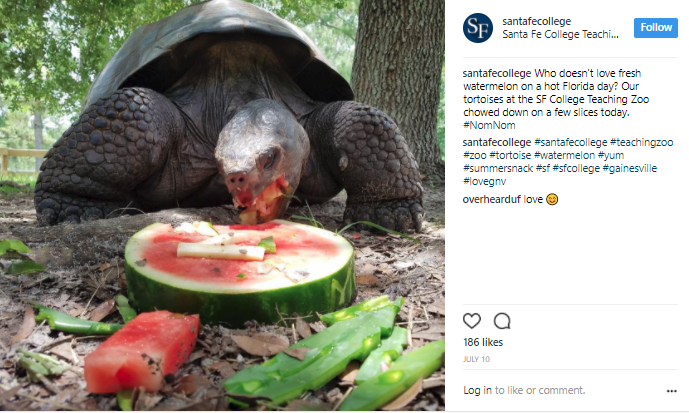
Task: Open the #teachingzoo hashtag
Action: click(x=642, y=142)
